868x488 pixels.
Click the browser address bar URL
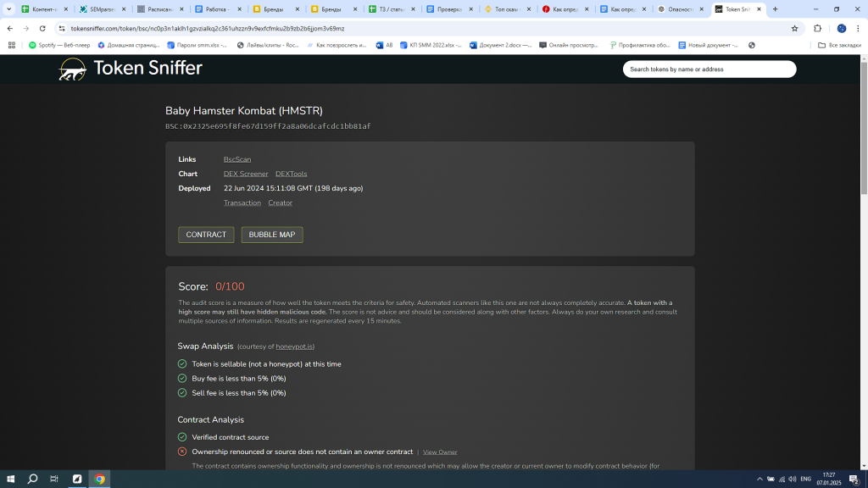pos(208,28)
